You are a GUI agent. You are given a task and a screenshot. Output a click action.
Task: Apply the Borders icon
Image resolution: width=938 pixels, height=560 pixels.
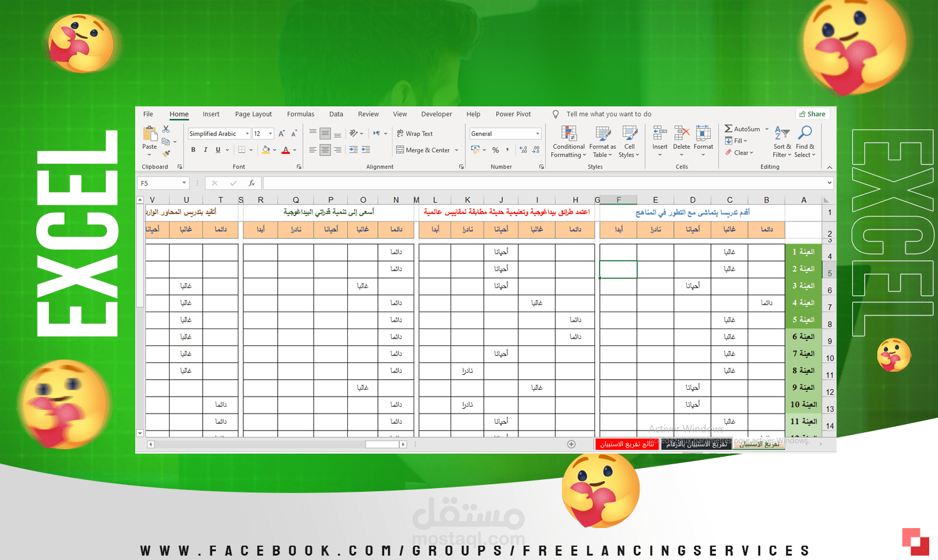coord(242,150)
